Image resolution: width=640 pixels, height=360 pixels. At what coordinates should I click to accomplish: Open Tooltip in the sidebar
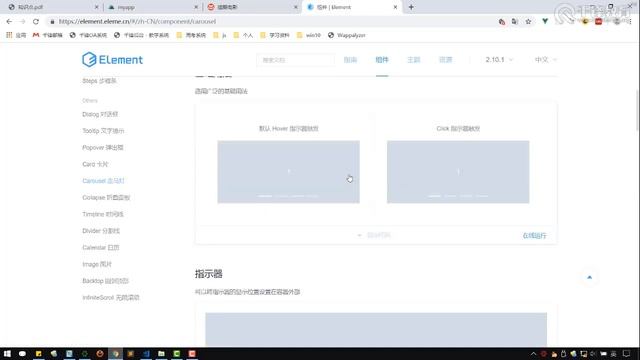tap(103, 131)
